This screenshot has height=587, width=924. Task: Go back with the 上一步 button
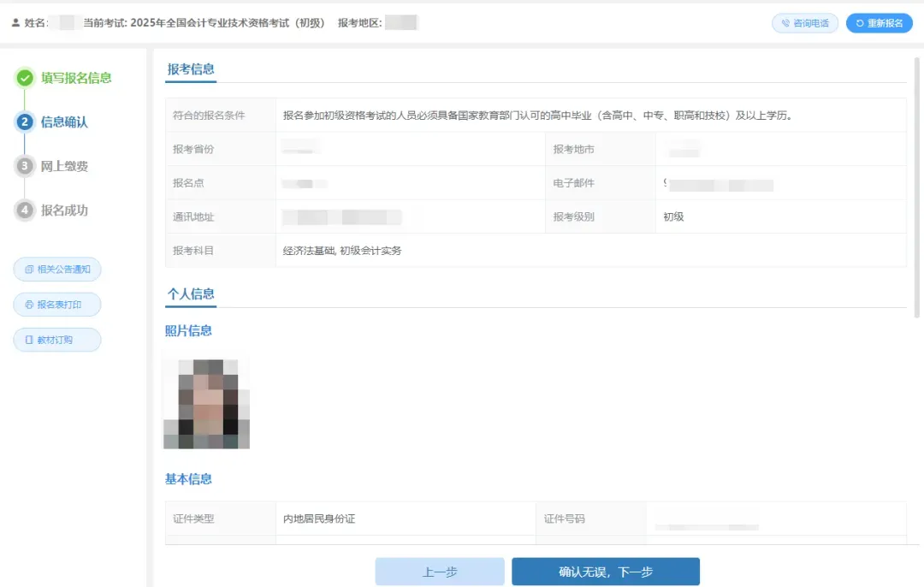(x=440, y=572)
